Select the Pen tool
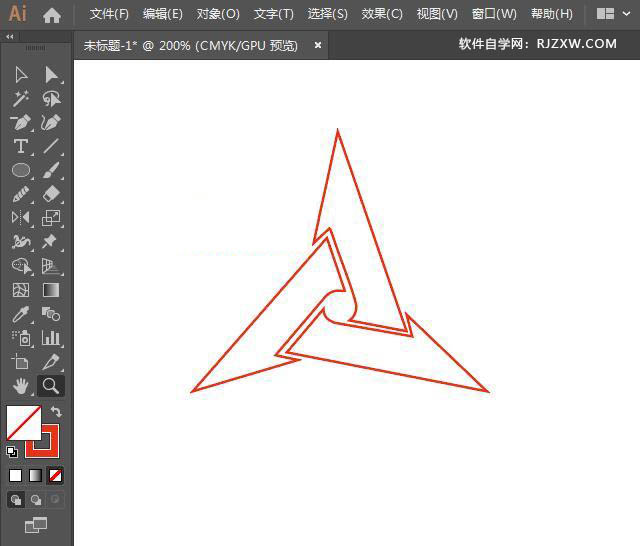 pyautogui.click(x=21, y=122)
